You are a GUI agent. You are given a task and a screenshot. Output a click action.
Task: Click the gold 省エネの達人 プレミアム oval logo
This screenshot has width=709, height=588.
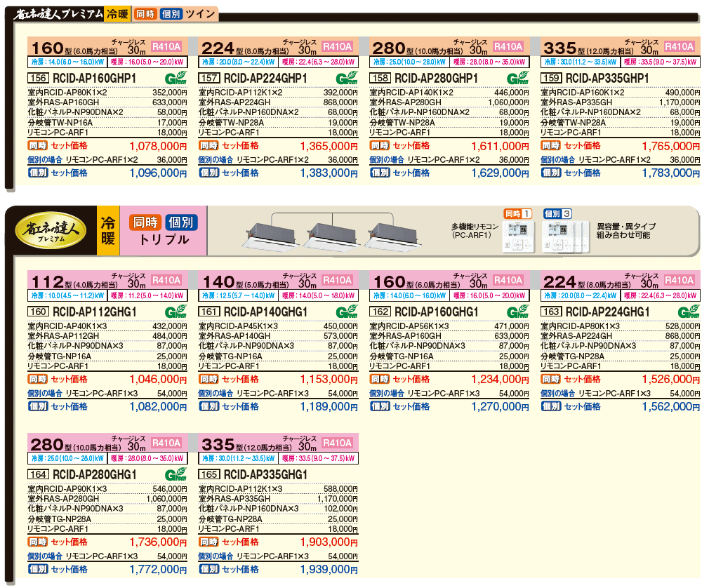click(x=51, y=231)
